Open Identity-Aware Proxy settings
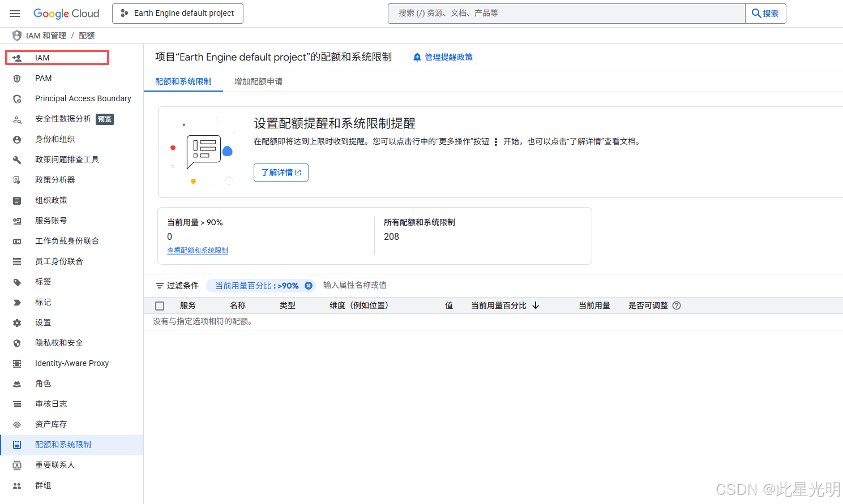The width and height of the screenshot is (843, 504). 72,363
